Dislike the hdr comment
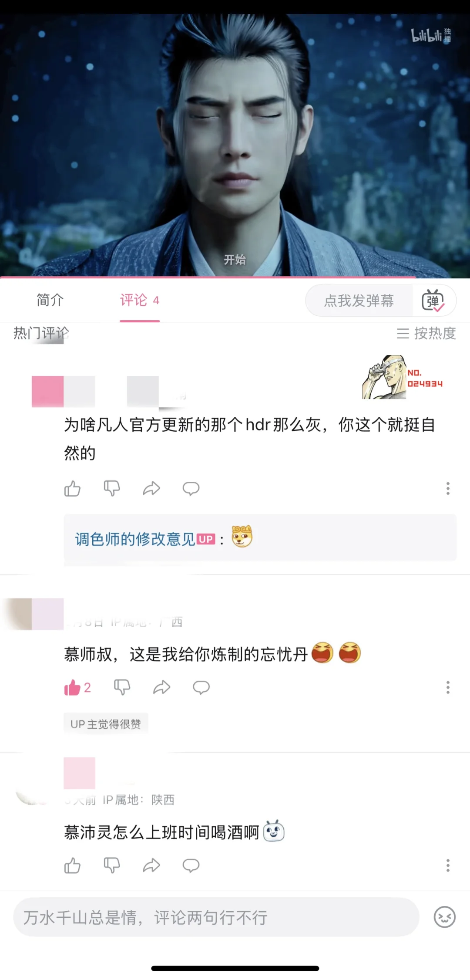 tap(112, 489)
